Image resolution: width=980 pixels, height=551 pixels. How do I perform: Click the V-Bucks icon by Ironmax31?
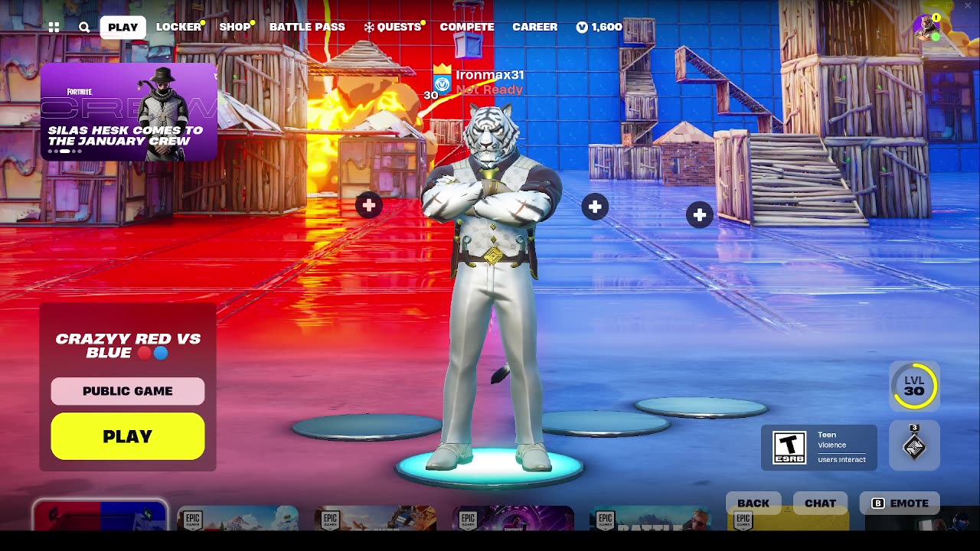pos(442,83)
